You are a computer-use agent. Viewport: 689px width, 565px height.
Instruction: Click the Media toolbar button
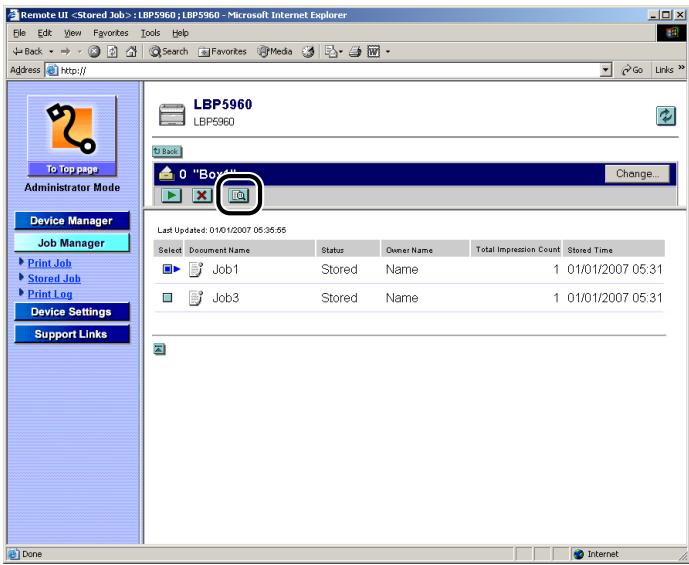[x=275, y=51]
